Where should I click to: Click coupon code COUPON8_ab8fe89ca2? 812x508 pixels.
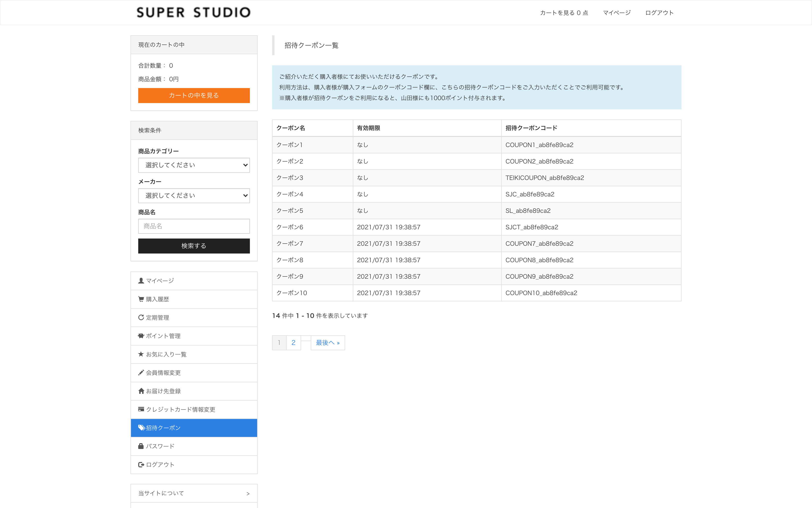point(539,260)
